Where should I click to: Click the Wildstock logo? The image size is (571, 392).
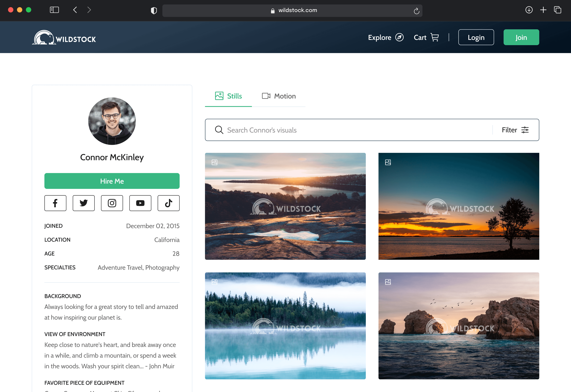[x=64, y=38]
